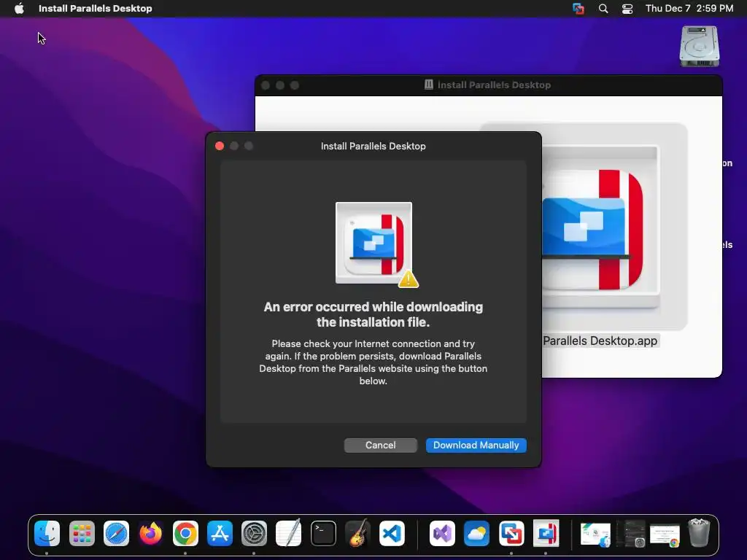Click the Download Manually button
The width and height of the screenshot is (747, 560).
(476, 446)
